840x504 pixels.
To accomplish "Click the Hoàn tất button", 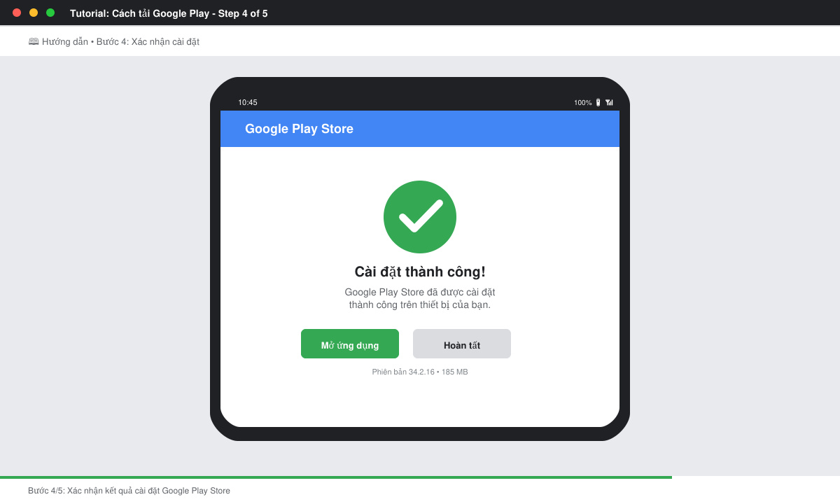I will tap(462, 344).
